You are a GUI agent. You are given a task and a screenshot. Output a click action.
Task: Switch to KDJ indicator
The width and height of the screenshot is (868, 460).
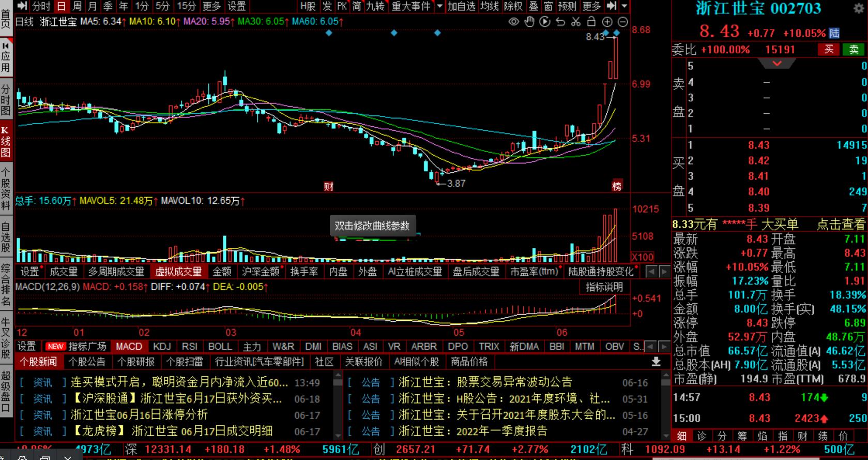tap(162, 347)
